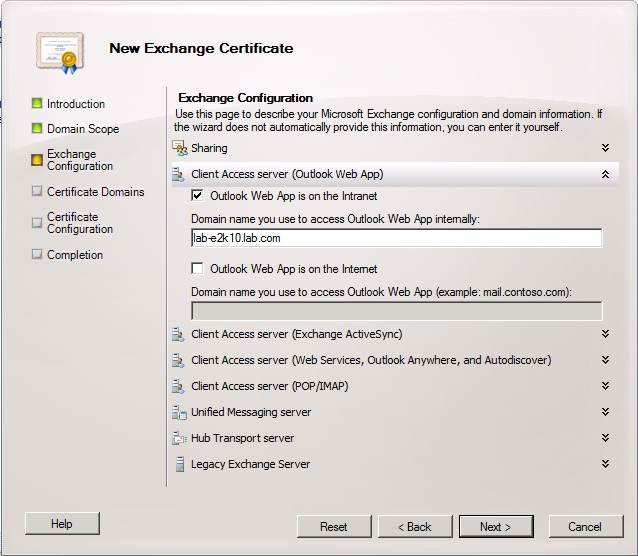Click the certificate icon beside the title
This screenshot has width=638, height=556.
[x=60, y=53]
